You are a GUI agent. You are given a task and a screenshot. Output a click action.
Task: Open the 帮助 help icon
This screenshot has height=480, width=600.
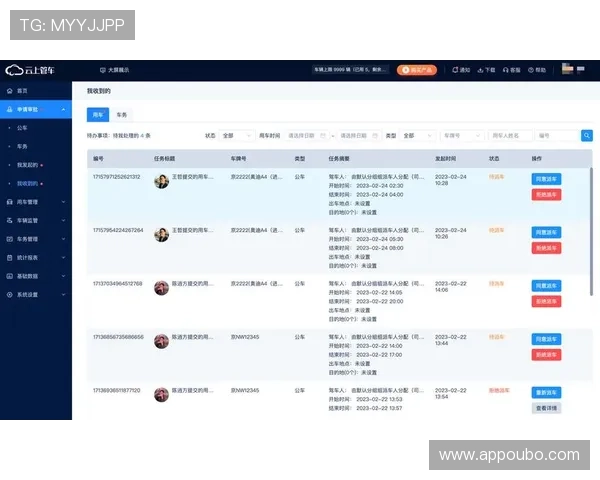(x=537, y=70)
